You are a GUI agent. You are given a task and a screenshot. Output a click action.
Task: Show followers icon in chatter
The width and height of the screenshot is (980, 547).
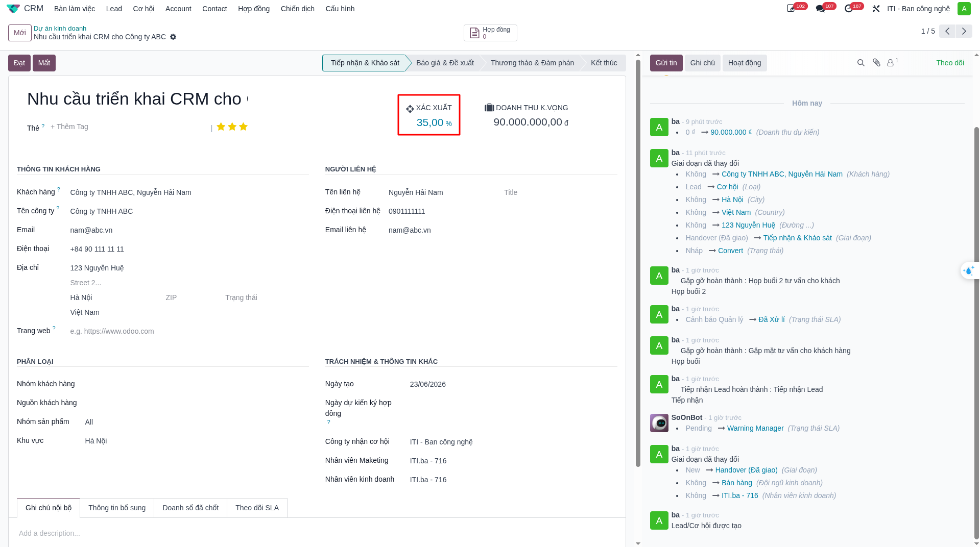coord(893,62)
